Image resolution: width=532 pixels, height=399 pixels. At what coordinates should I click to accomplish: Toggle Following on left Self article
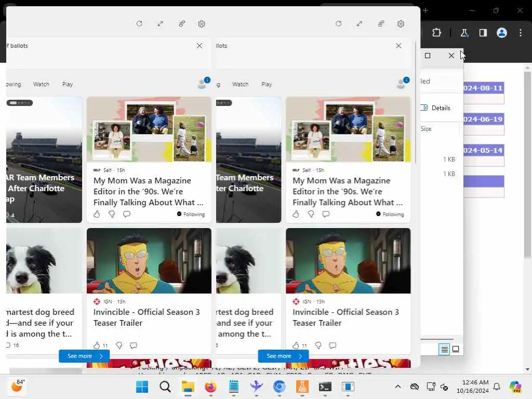[x=191, y=214]
